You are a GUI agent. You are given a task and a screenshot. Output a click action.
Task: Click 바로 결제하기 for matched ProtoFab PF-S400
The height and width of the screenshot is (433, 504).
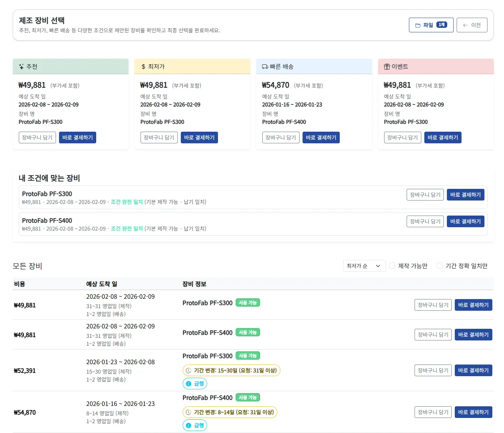[465, 222]
